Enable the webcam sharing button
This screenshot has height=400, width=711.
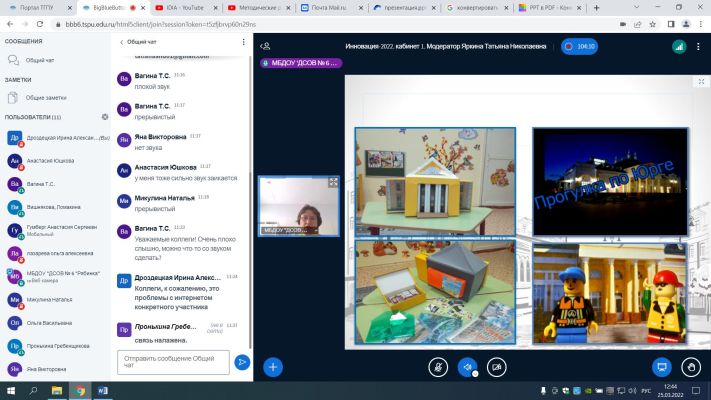[497, 367]
